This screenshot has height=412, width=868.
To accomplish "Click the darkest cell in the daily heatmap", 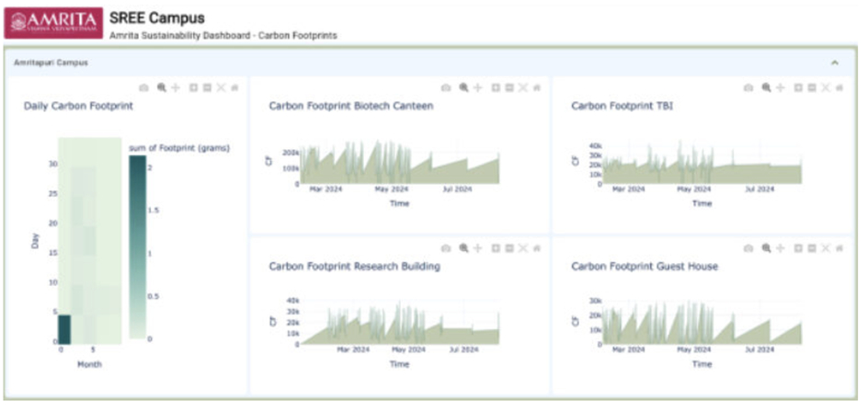I will point(63,327).
